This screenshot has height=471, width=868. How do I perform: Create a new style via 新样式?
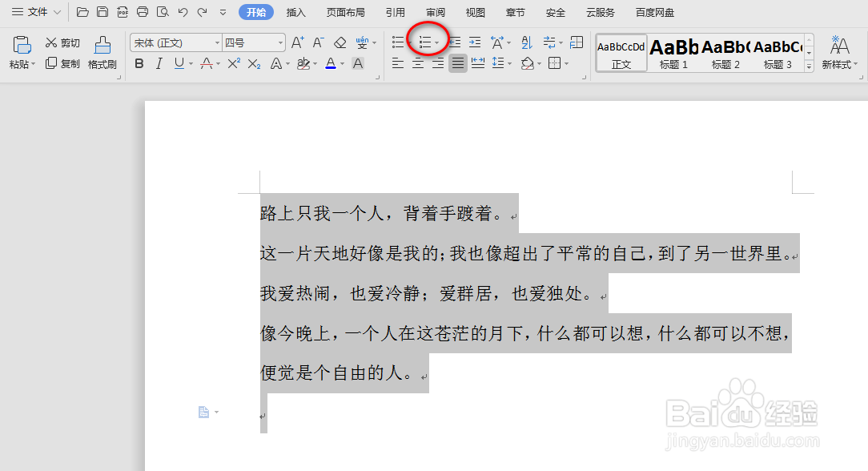pyautogui.click(x=839, y=53)
